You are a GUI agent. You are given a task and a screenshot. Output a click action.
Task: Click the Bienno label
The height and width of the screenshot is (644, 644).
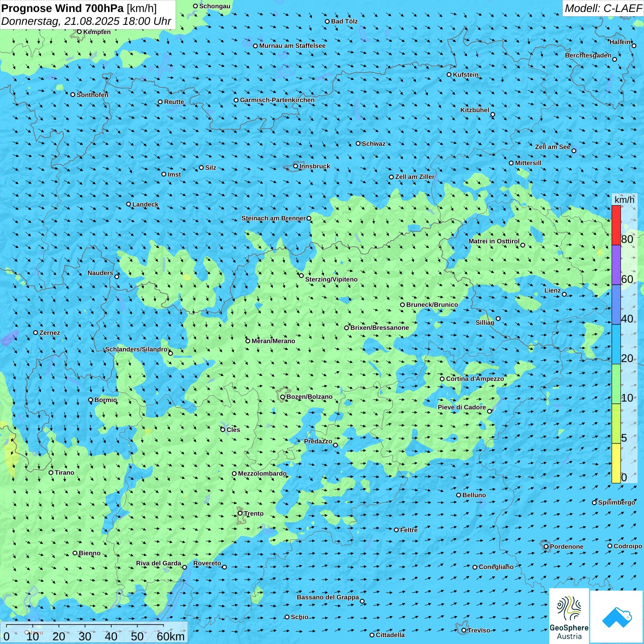pos(89,553)
